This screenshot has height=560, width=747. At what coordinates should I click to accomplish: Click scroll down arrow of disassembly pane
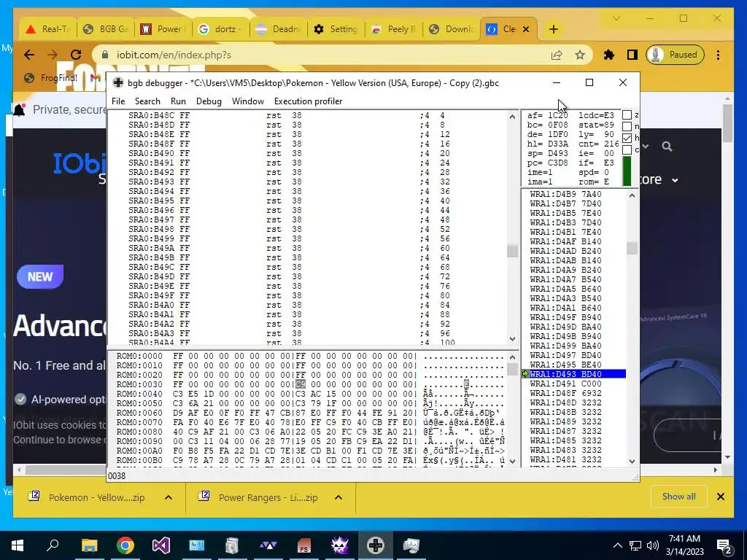click(x=512, y=338)
